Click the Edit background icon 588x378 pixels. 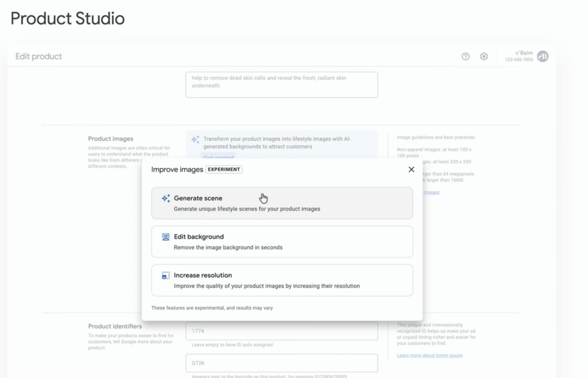pos(166,237)
